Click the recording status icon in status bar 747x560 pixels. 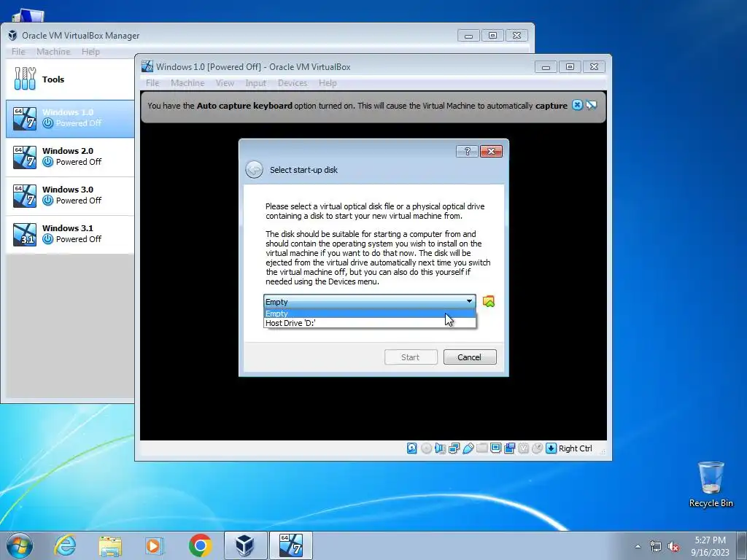coord(509,448)
